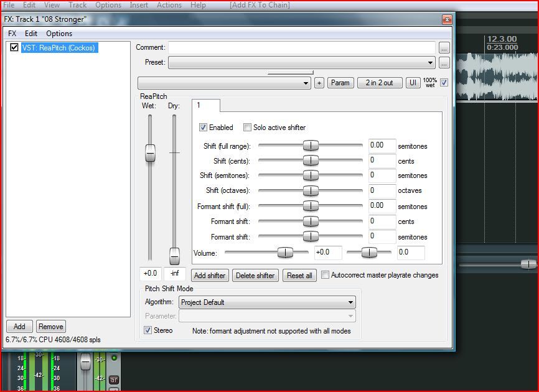Click the Formant shift (full) slider handle
This screenshot has height=392, width=539.
point(311,206)
